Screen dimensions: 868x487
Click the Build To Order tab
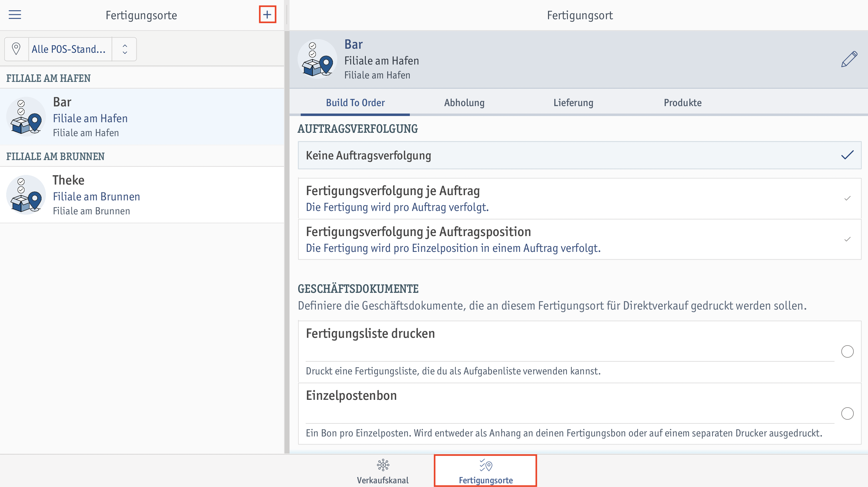click(x=355, y=103)
